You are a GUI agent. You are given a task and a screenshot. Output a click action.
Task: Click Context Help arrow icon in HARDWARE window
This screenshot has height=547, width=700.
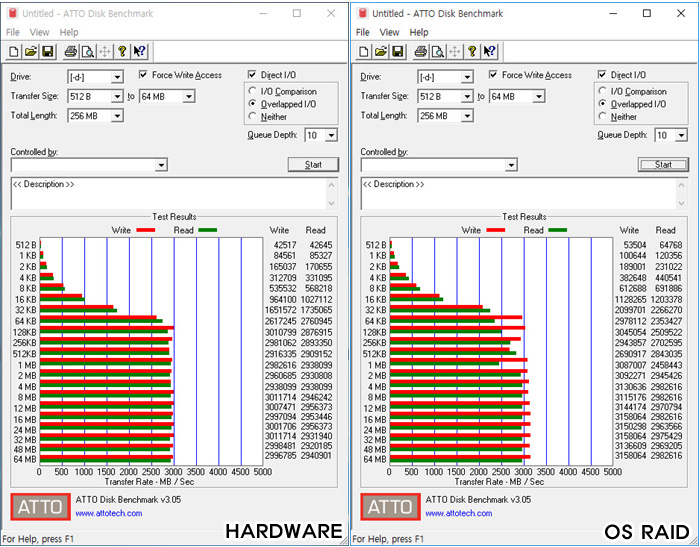139,52
